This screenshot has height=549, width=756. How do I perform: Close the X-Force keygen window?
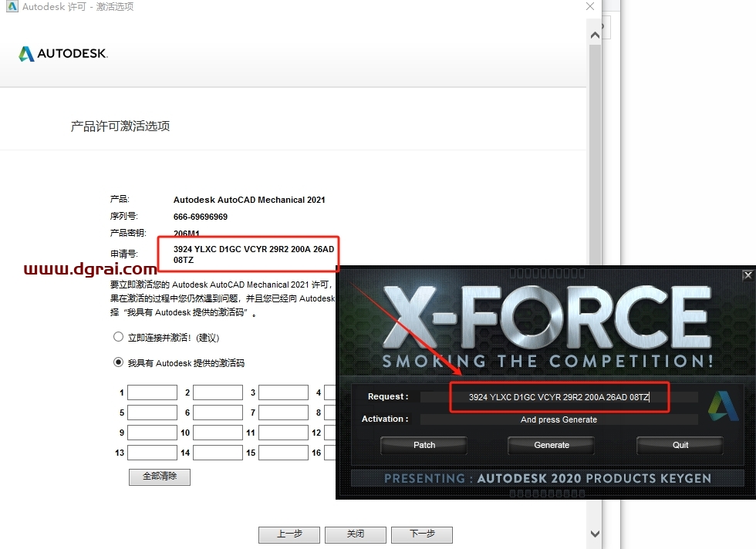(748, 275)
